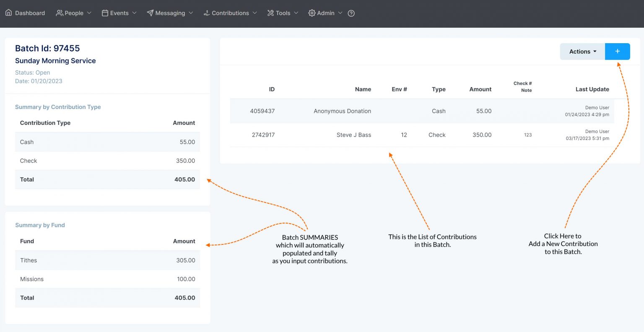Click the Tithes fund row
644x332 pixels.
click(x=107, y=260)
